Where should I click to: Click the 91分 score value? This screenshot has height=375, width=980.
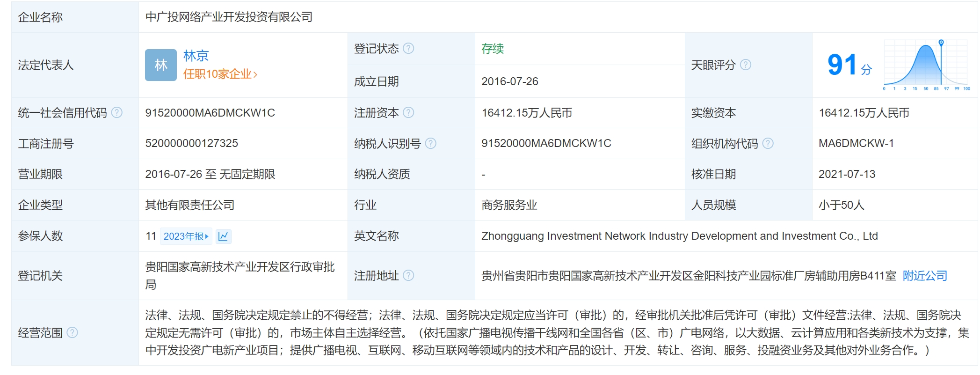coord(849,65)
